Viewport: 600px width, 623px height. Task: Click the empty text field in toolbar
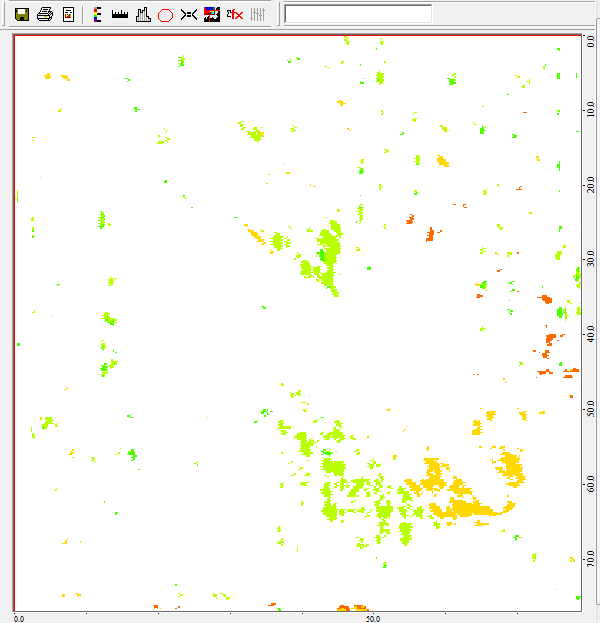tap(358, 14)
